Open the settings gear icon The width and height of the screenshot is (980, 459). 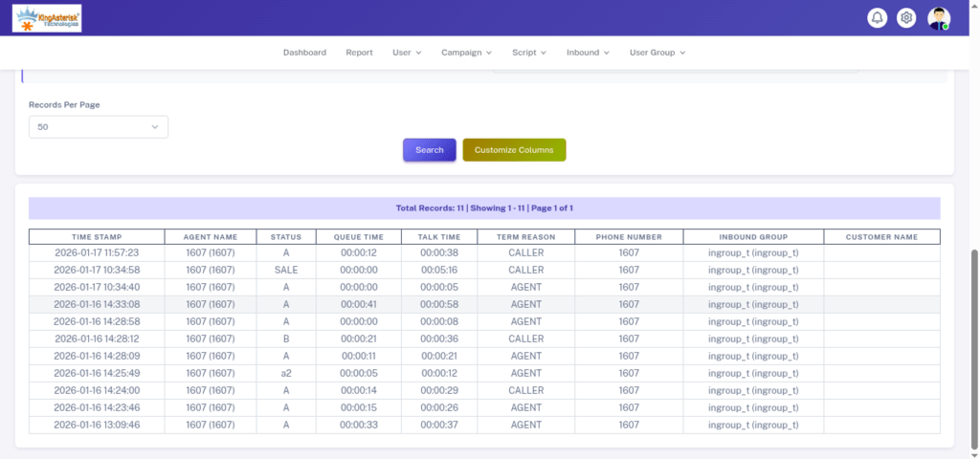[x=906, y=18]
